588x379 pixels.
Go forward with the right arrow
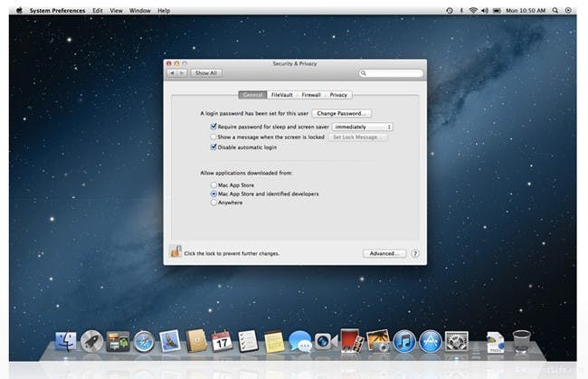tap(182, 72)
